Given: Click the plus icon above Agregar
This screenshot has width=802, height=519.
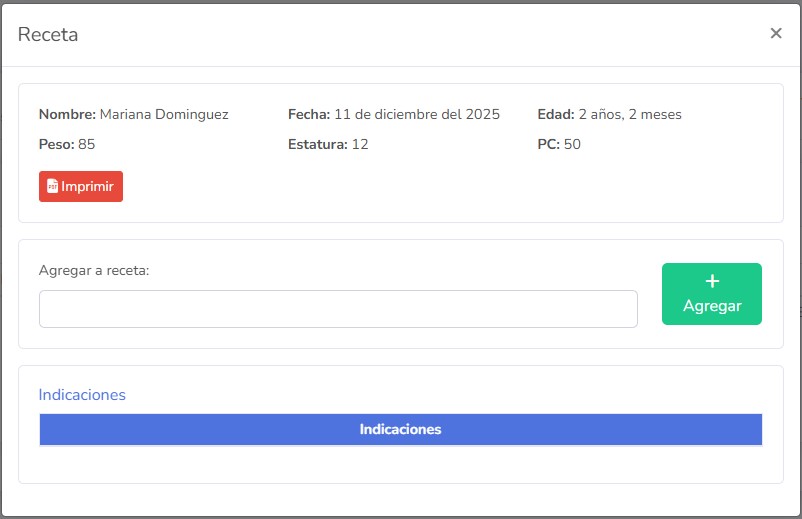Looking at the screenshot, I should click(x=712, y=282).
